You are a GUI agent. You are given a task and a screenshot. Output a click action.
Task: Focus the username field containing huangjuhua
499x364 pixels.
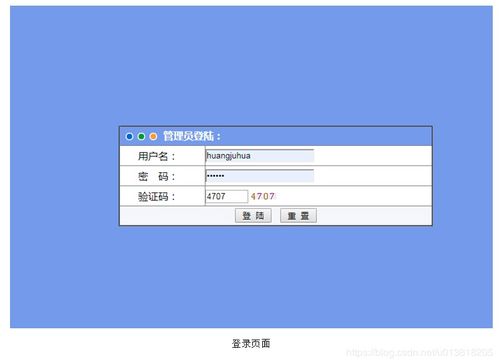(x=260, y=156)
